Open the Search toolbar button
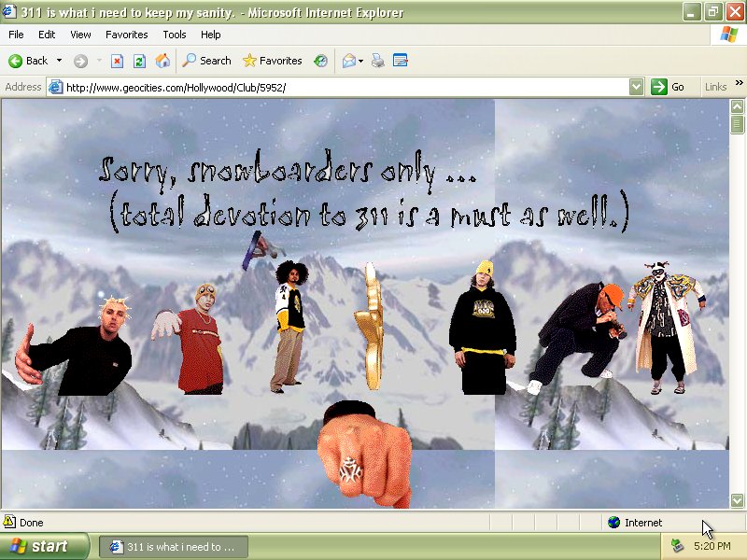This screenshot has height=560, width=747. coord(207,61)
